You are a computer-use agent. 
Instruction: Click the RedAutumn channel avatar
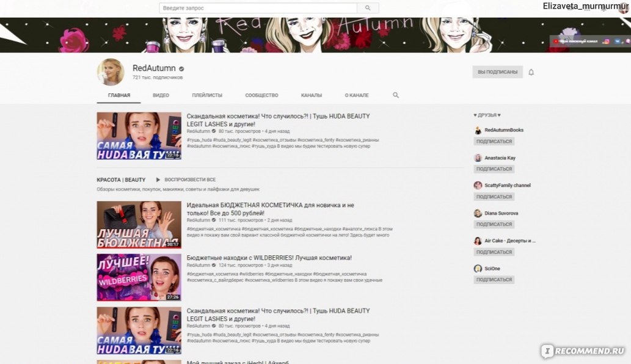pyautogui.click(x=111, y=72)
